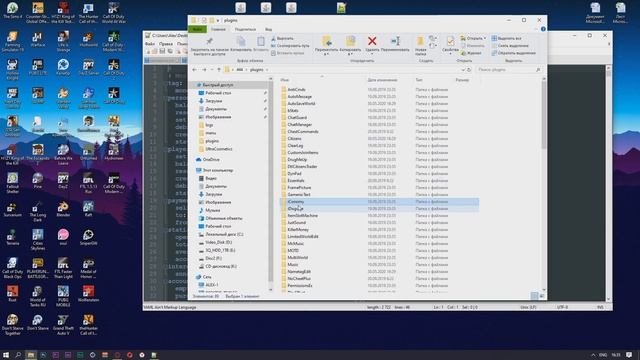Image resolution: width=640 pixels, height=360 pixels.
Task: Click the Properties (Свойства) checkmark icon
Action: (x=450, y=41)
